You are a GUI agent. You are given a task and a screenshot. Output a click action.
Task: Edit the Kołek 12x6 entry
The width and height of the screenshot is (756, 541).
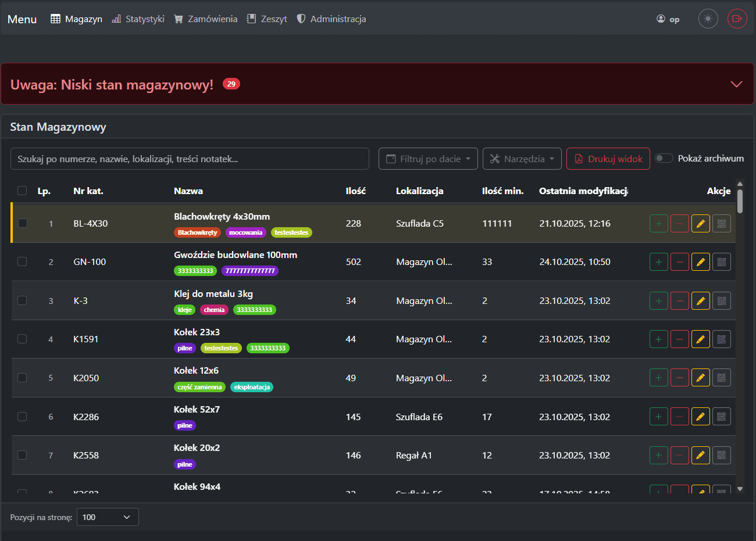(700, 378)
